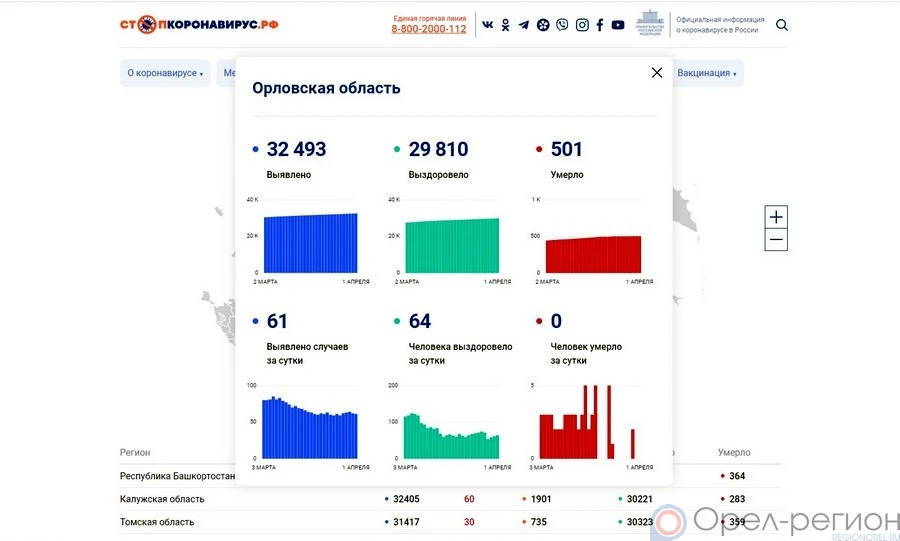Expand the 'О коронавирусе' dropdown menu
Viewport: 900px width, 541px height.
pos(165,73)
